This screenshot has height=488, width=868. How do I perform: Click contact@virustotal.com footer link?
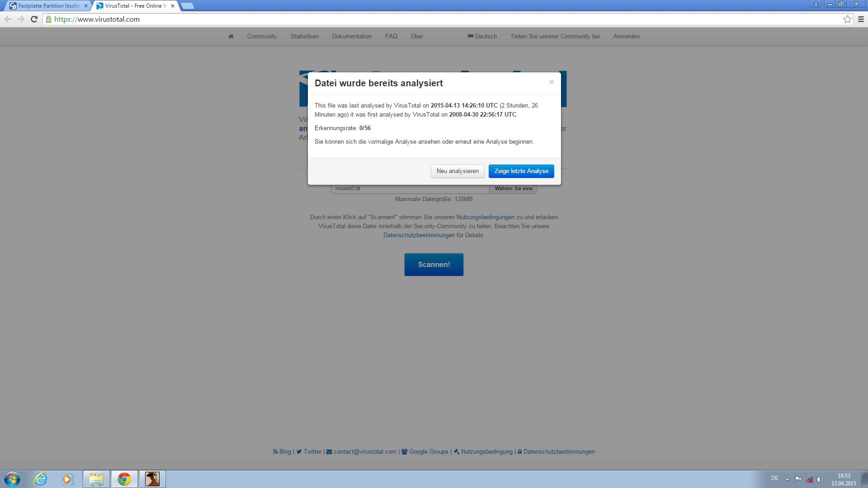pyautogui.click(x=361, y=452)
